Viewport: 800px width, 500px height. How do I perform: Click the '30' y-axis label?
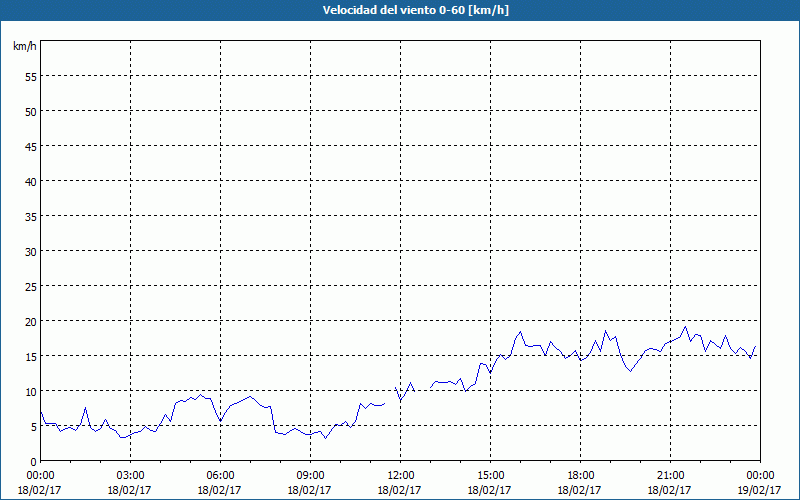pyautogui.click(x=31, y=252)
